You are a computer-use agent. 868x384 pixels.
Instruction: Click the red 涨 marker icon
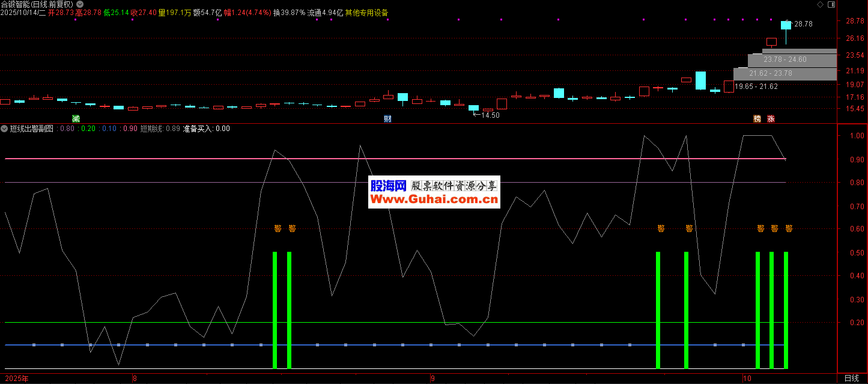771,118
